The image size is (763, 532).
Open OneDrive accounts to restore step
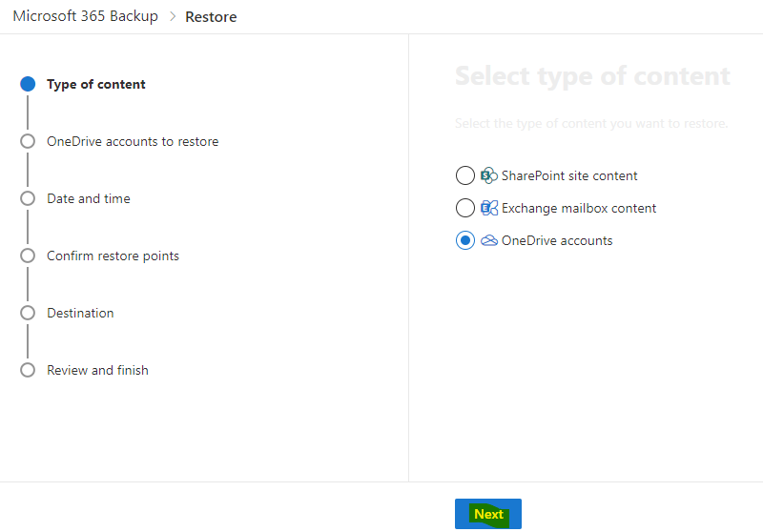point(133,141)
